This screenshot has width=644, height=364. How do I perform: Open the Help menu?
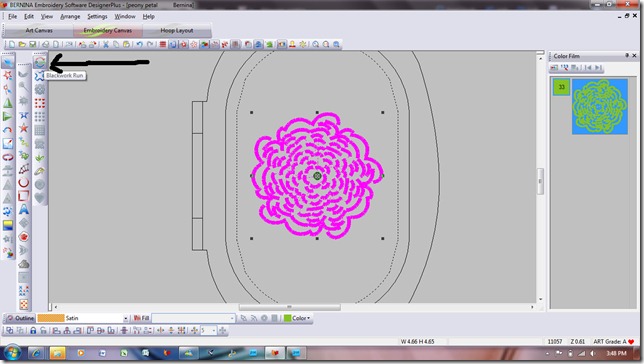pos(148,16)
